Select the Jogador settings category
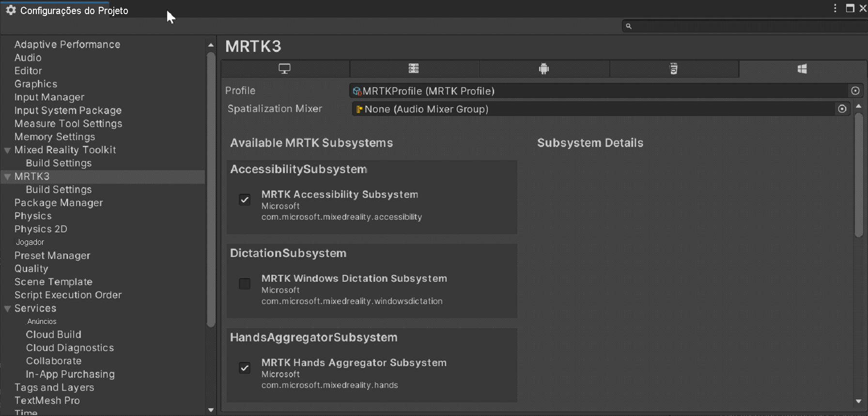This screenshot has width=868, height=416. pyautogui.click(x=30, y=242)
